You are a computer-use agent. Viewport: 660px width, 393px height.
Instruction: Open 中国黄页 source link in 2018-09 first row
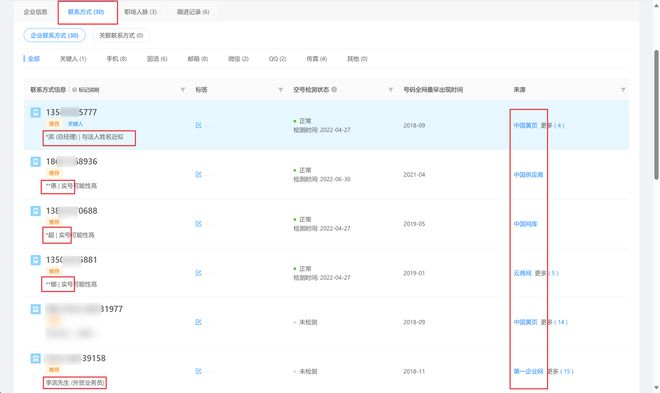tap(525, 125)
